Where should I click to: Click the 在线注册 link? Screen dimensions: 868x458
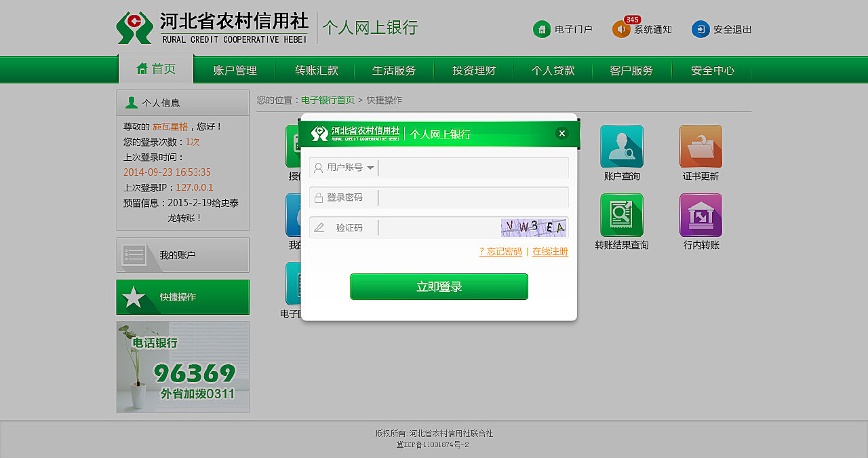tap(550, 252)
